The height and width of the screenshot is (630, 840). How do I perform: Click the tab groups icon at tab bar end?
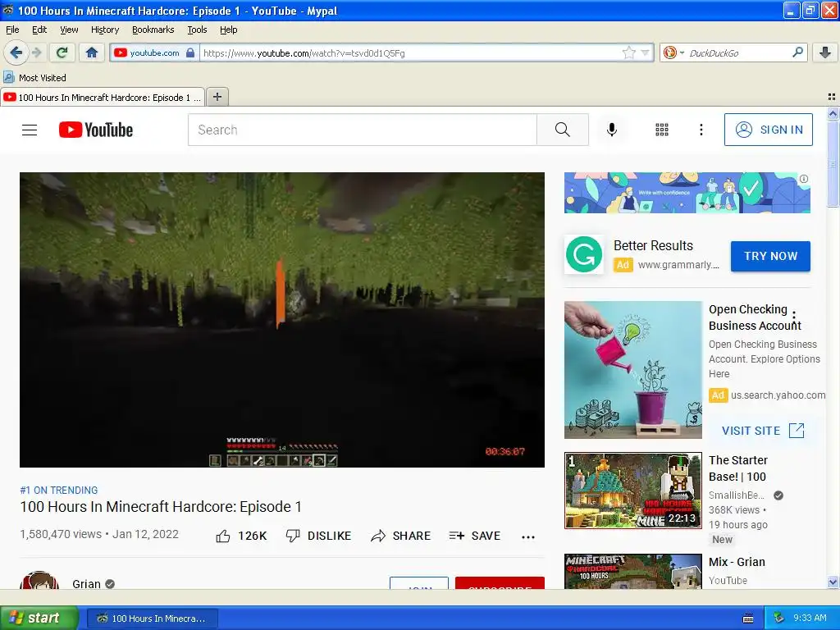tap(832, 97)
